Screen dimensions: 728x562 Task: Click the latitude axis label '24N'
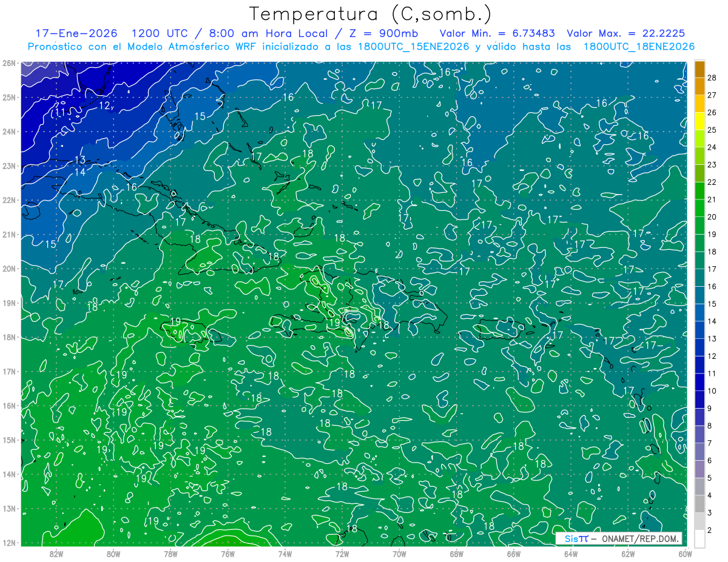coord(9,132)
